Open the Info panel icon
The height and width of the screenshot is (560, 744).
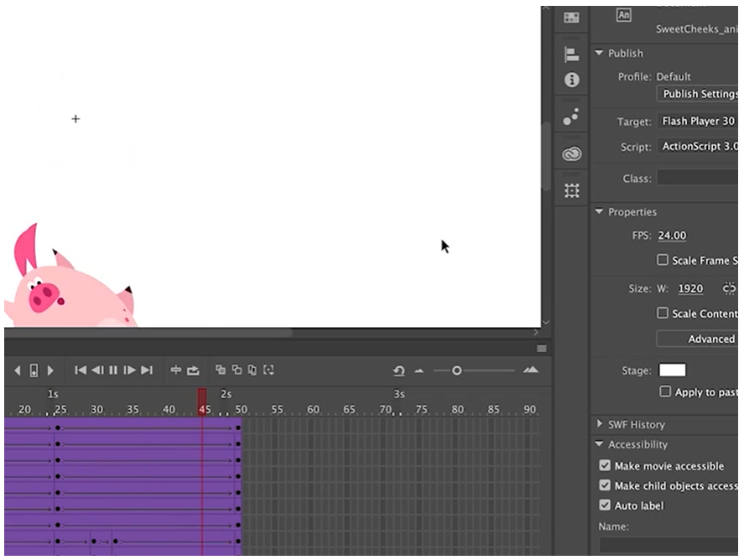pyautogui.click(x=571, y=80)
